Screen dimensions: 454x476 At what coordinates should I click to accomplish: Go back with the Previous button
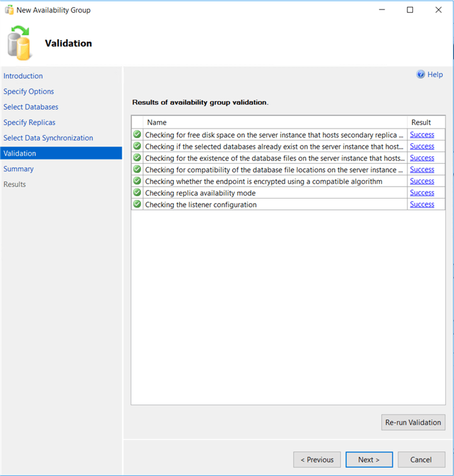317,460
